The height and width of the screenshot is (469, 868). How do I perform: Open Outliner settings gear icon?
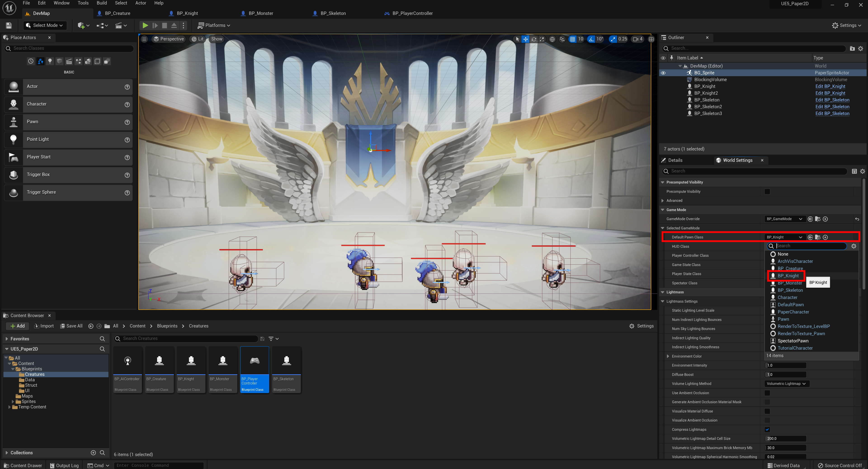(861, 49)
